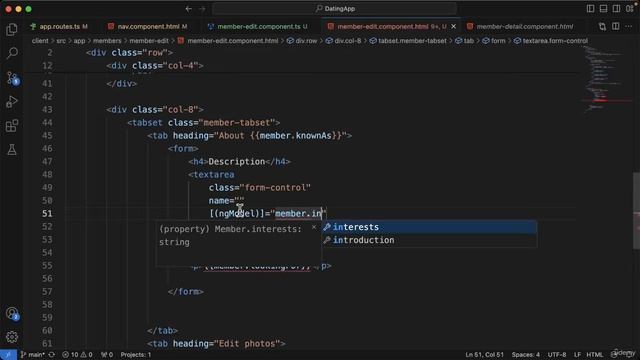Choose the interests suggestion
640x360 pixels.
[x=429, y=227]
